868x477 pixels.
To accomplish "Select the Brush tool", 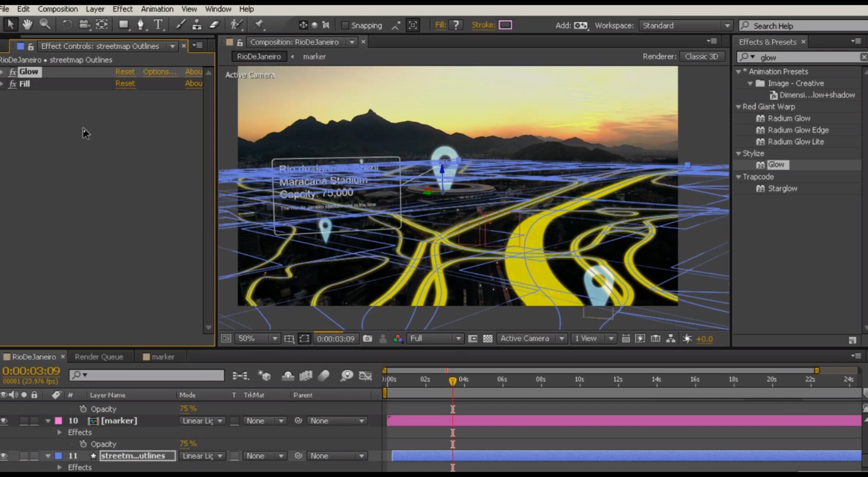I will tap(179, 24).
